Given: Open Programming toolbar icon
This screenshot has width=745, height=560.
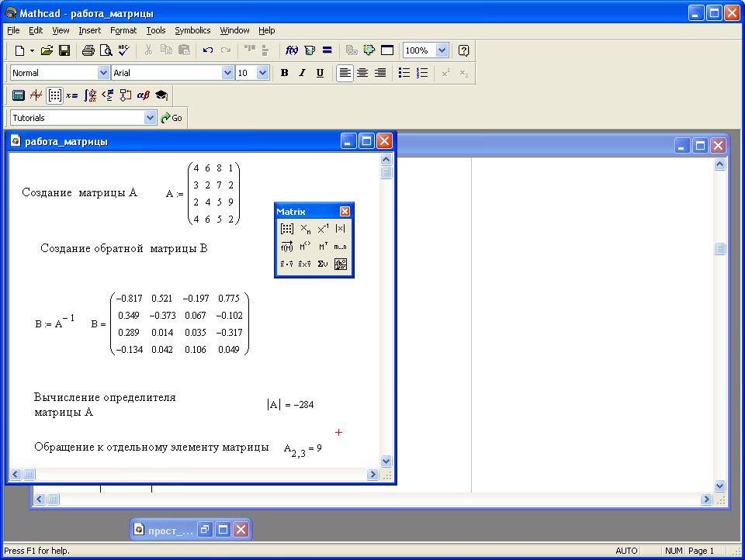Looking at the screenshot, I should [x=126, y=95].
